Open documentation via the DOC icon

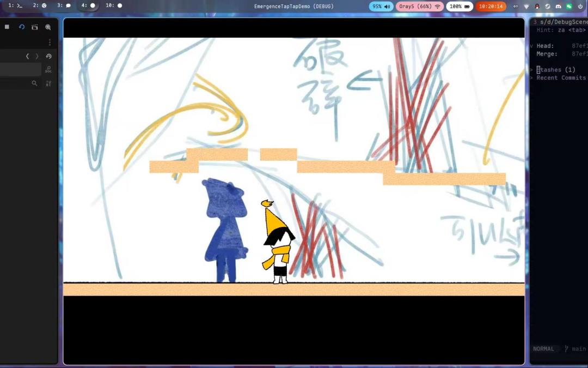click(48, 69)
